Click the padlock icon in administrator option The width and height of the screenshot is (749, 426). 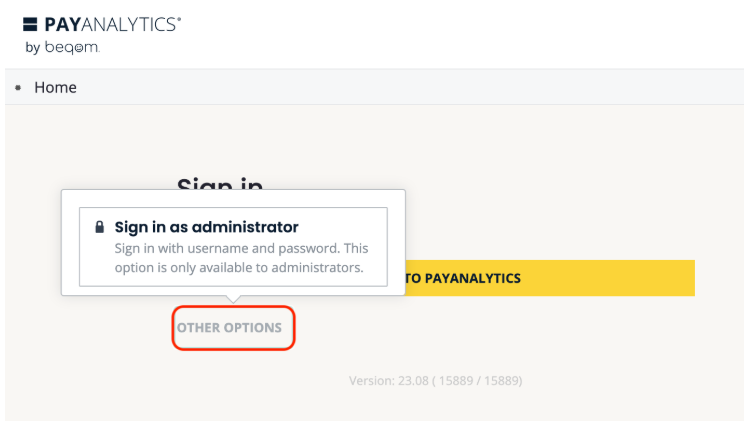99,227
